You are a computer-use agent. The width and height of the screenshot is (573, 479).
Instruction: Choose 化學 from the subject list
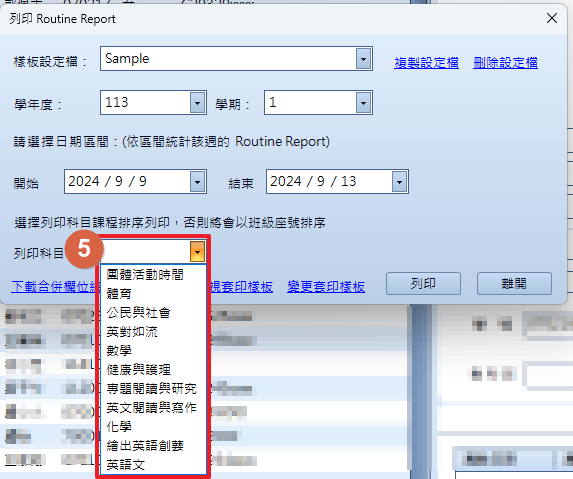click(x=119, y=426)
